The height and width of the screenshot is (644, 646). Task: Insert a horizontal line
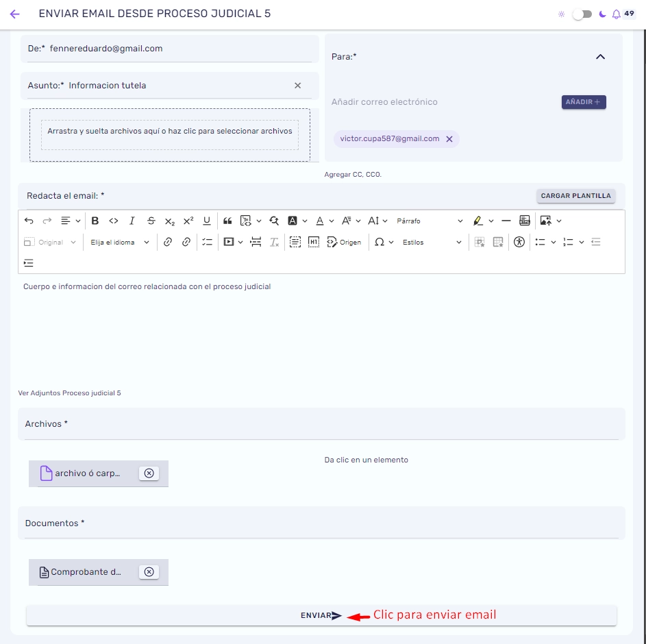pos(506,221)
